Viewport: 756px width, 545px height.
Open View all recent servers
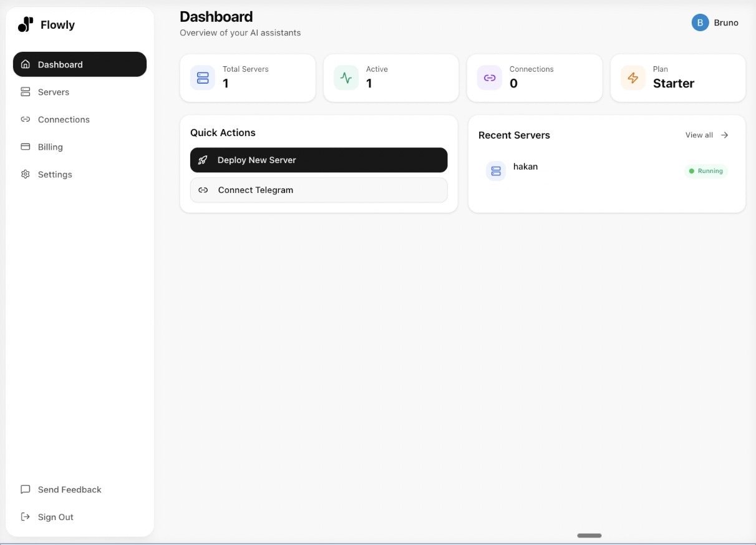point(705,135)
